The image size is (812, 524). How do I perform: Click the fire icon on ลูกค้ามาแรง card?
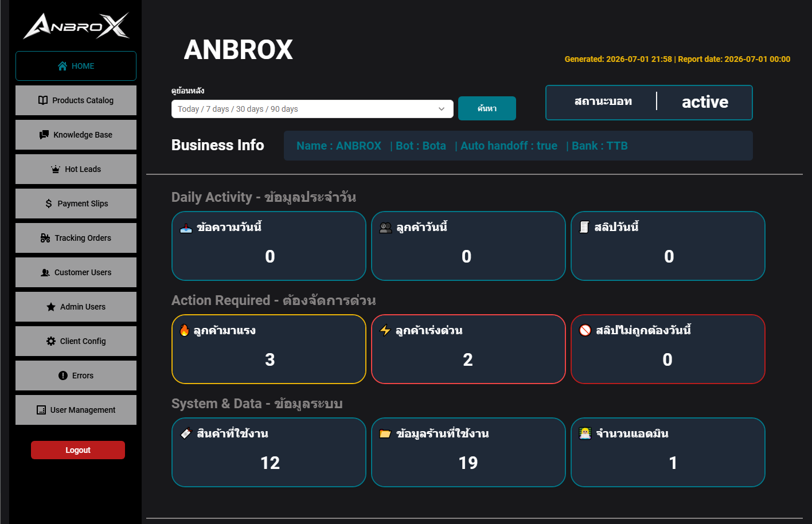tap(185, 330)
